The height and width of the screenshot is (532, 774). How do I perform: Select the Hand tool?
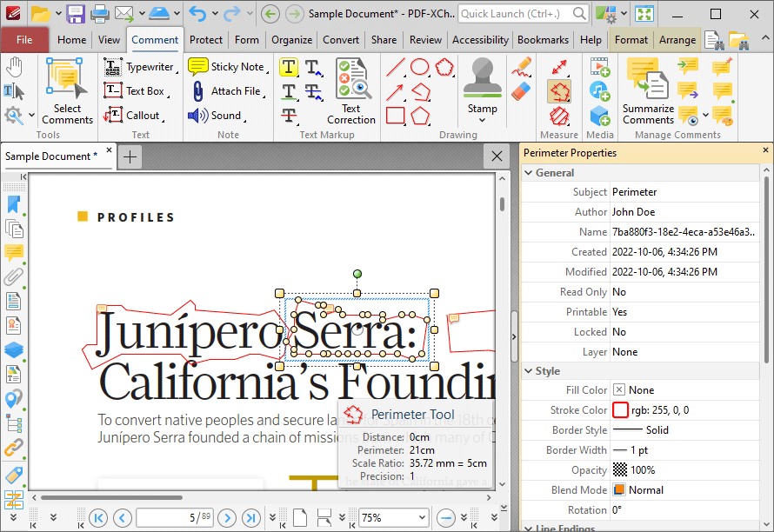14,67
